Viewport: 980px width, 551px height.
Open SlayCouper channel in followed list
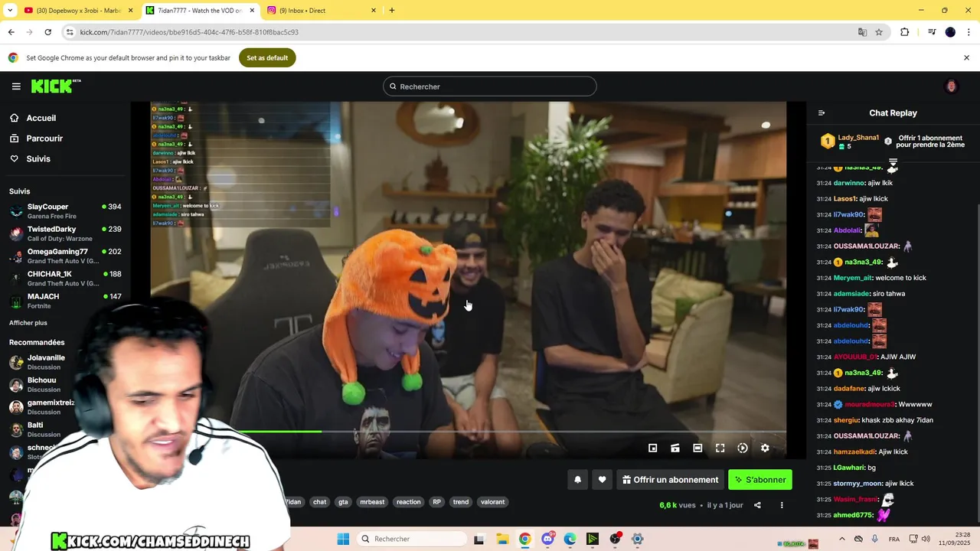[x=65, y=211]
